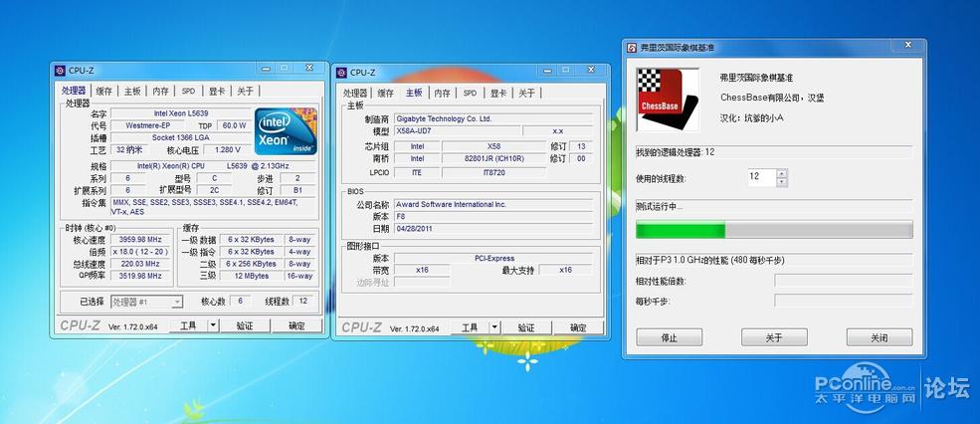Switch to 处理器 tab in the mainboard CPU-Z window
Viewport: 980px width, 424px height.
[x=354, y=93]
